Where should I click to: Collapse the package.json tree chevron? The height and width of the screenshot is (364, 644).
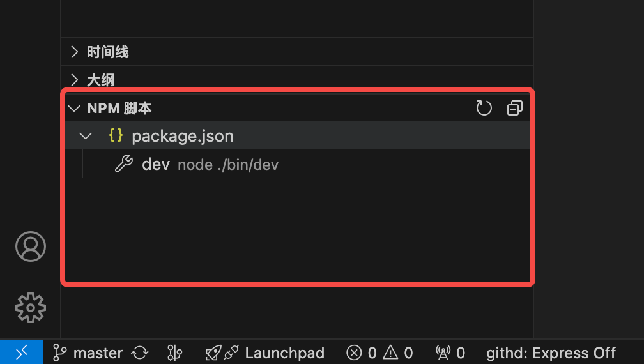point(85,136)
